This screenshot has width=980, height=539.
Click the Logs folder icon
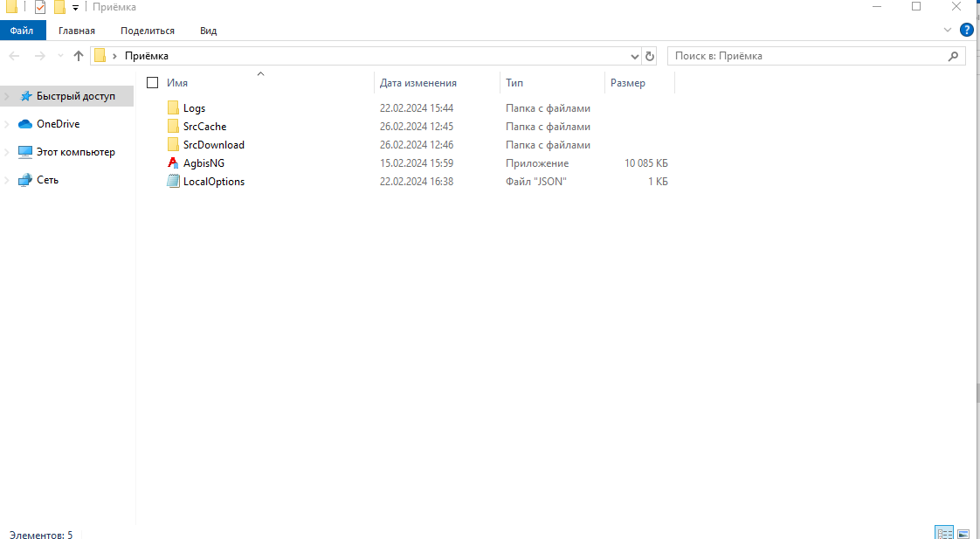[173, 108]
